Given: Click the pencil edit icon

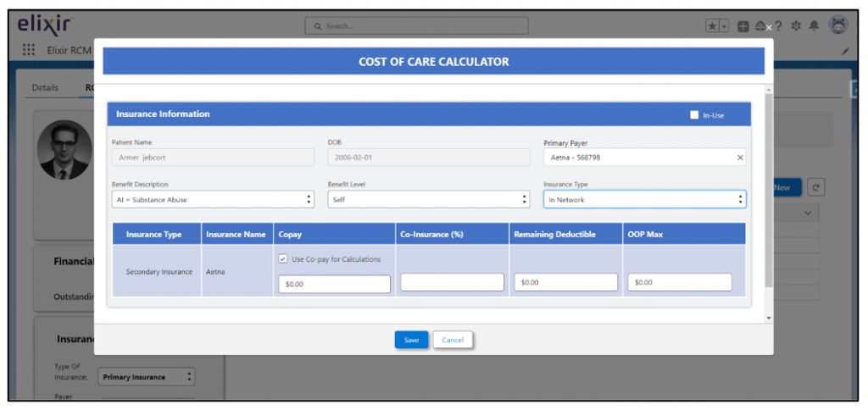Looking at the screenshot, I should click(844, 52).
